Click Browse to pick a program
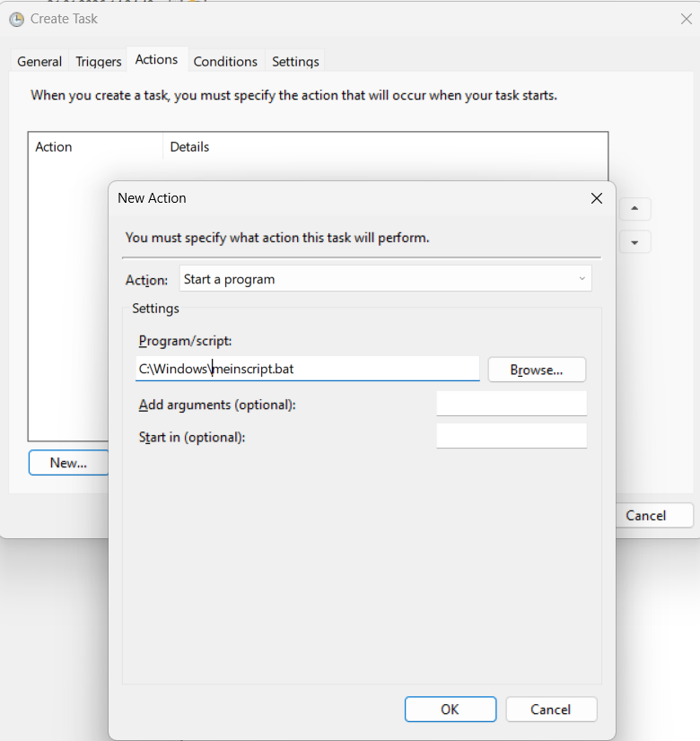Image resolution: width=700 pixels, height=741 pixels. point(537,370)
